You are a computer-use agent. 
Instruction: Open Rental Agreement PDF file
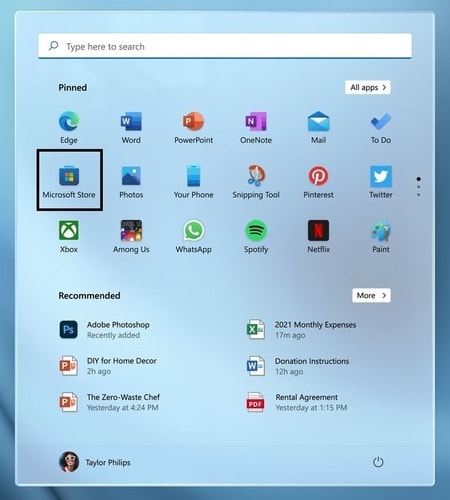297,402
